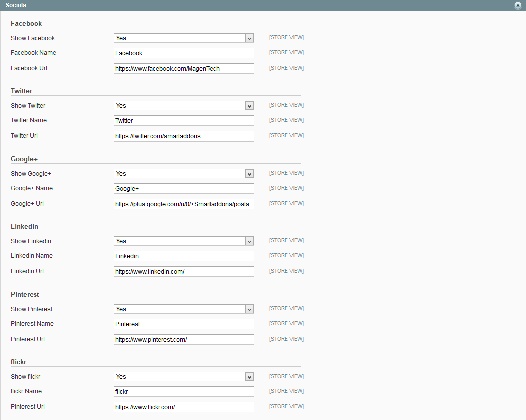526x420 pixels.
Task: Expand the Show Linkedin select box
Action: pyautogui.click(x=183, y=241)
